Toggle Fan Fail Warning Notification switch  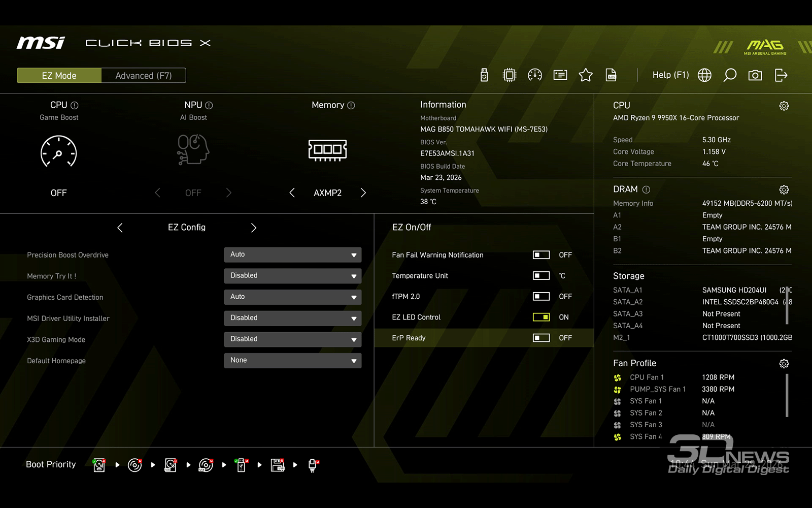(x=541, y=255)
